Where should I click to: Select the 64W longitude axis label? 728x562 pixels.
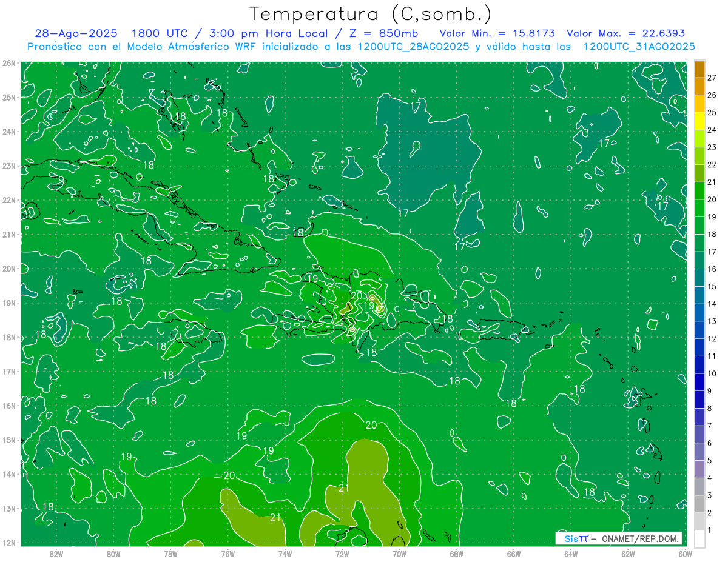571,554
